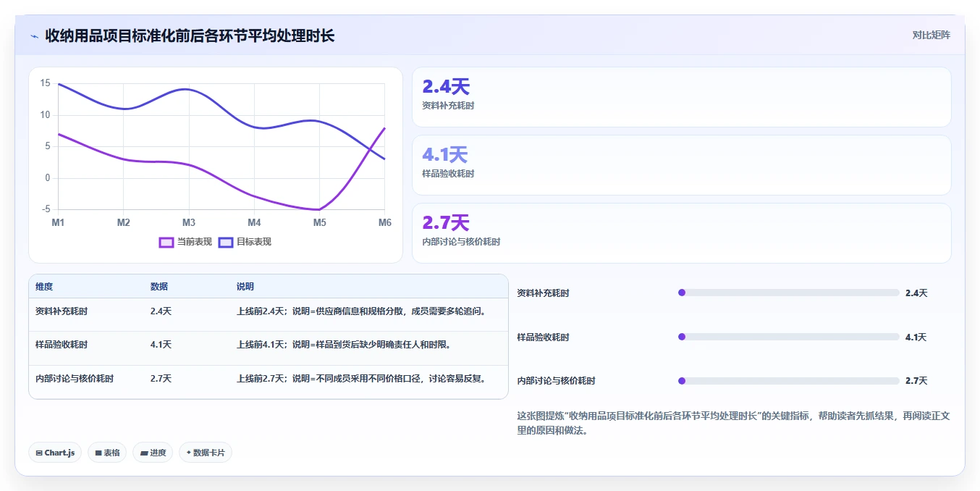Click the 样品验收耗时 progress bar
This screenshot has width=980, height=491.
click(x=789, y=337)
